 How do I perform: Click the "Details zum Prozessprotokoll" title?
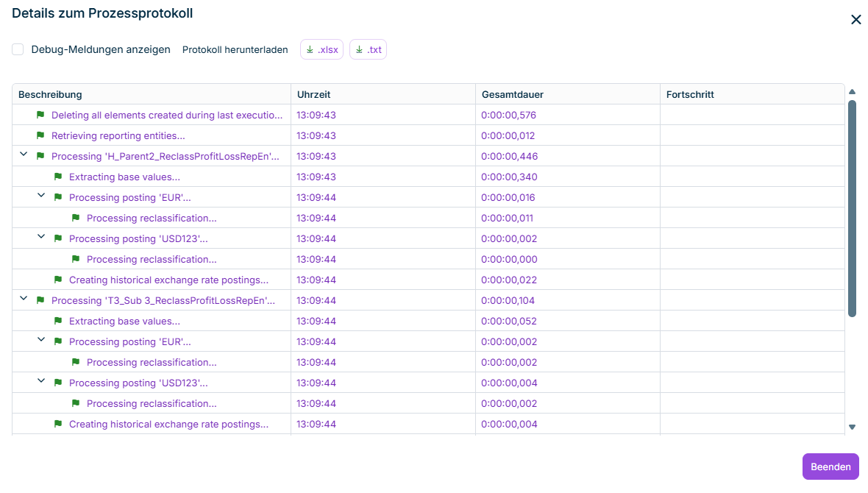pos(102,13)
